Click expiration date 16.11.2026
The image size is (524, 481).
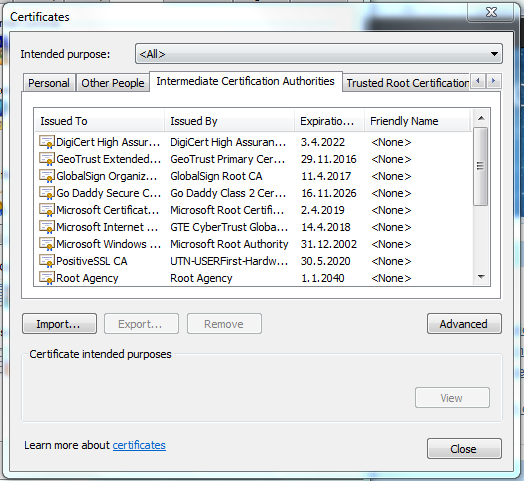click(329, 193)
